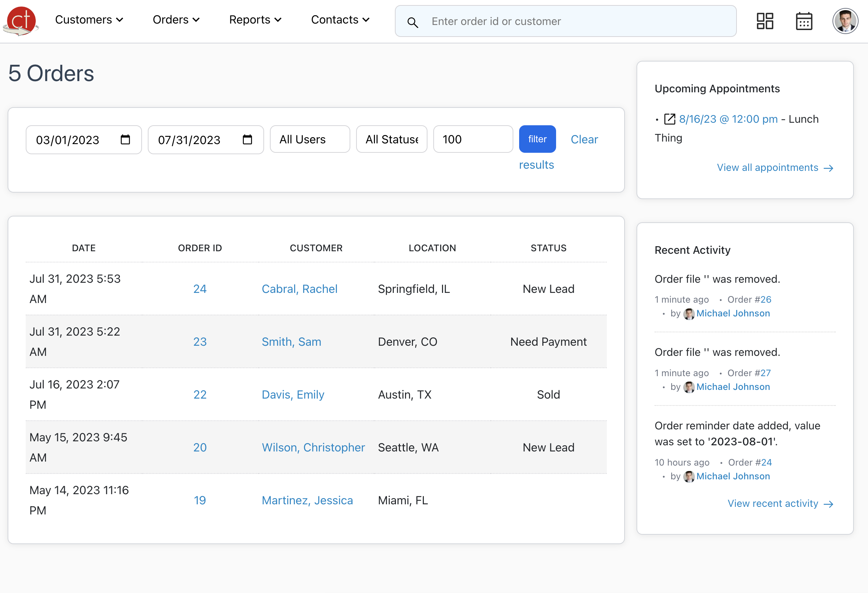Click Michael Johnson's avatar in Recent Activity
Screen dimensions: 868x593
click(689, 314)
